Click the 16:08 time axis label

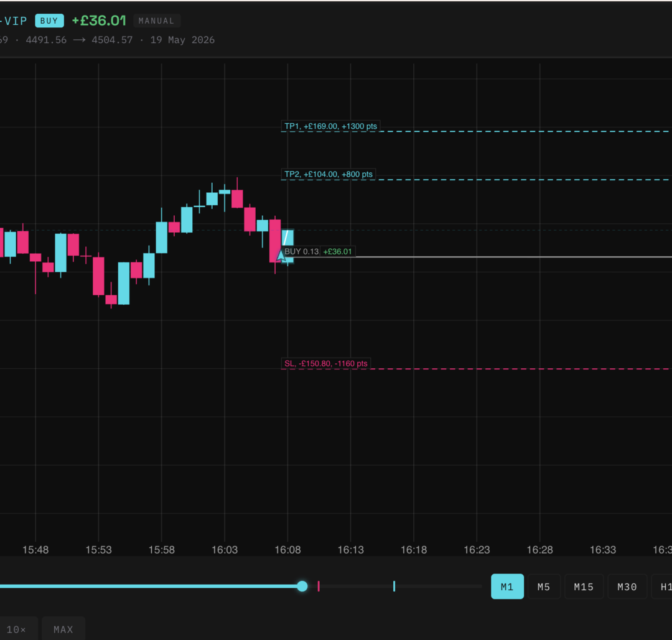click(x=287, y=550)
